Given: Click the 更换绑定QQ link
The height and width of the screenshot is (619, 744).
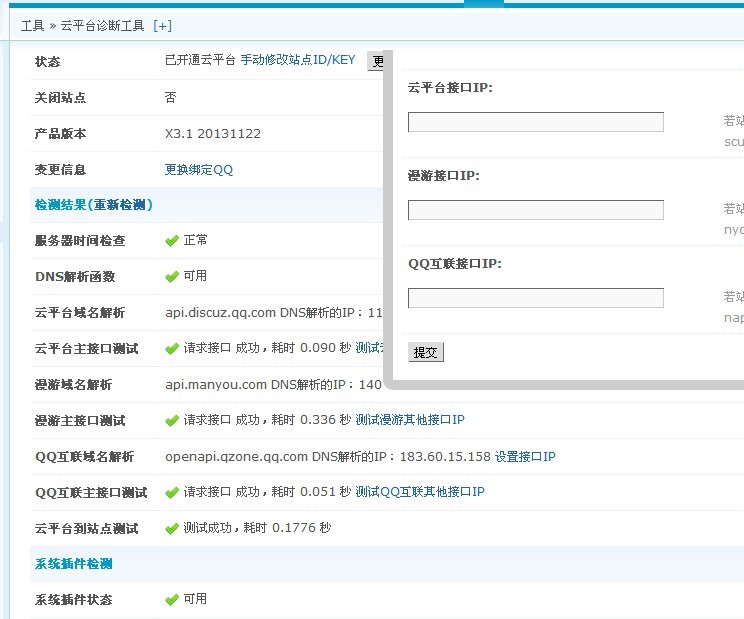Looking at the screenshot, I should [198, 170].
